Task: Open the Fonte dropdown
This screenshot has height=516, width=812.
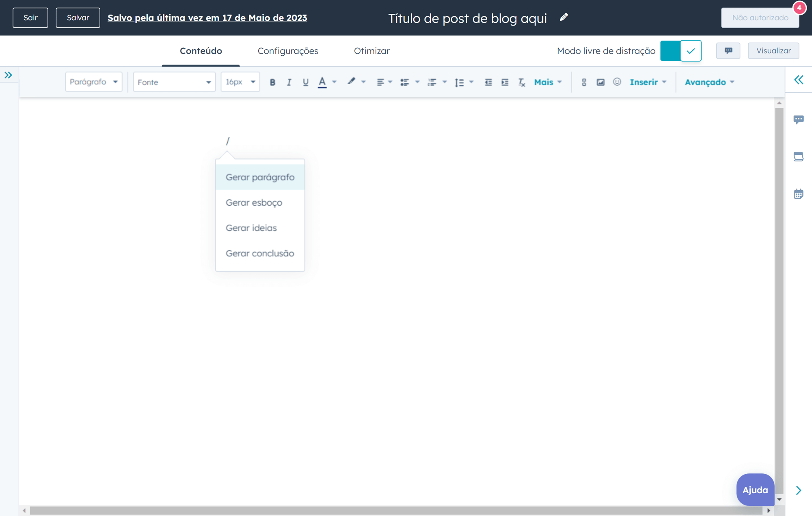Action: 174,82
